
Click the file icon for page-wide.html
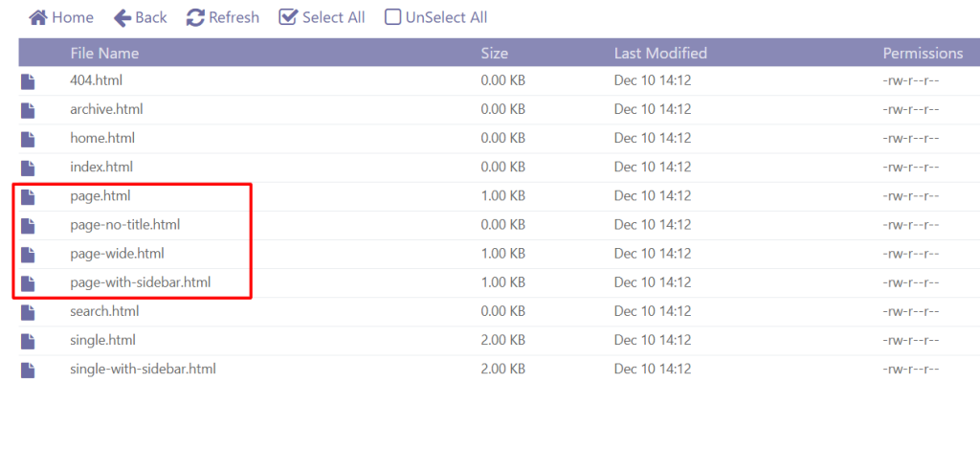tap(28, 255)
